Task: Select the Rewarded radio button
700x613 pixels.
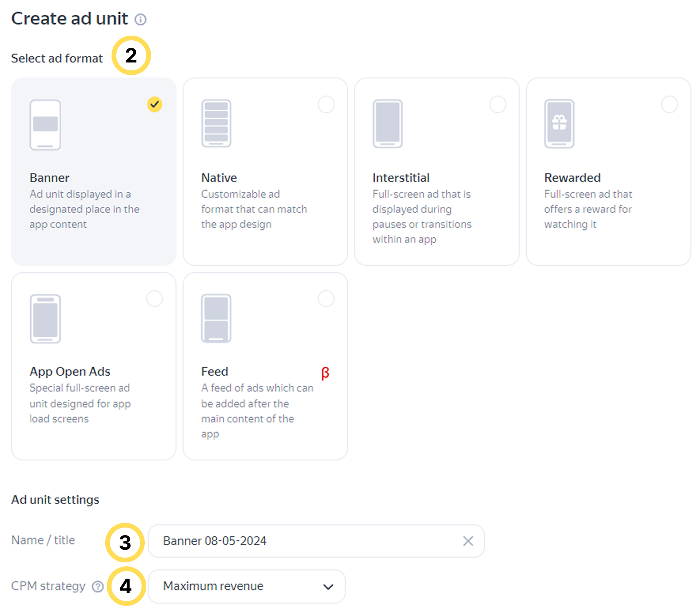Action: (x=669, y=104)
